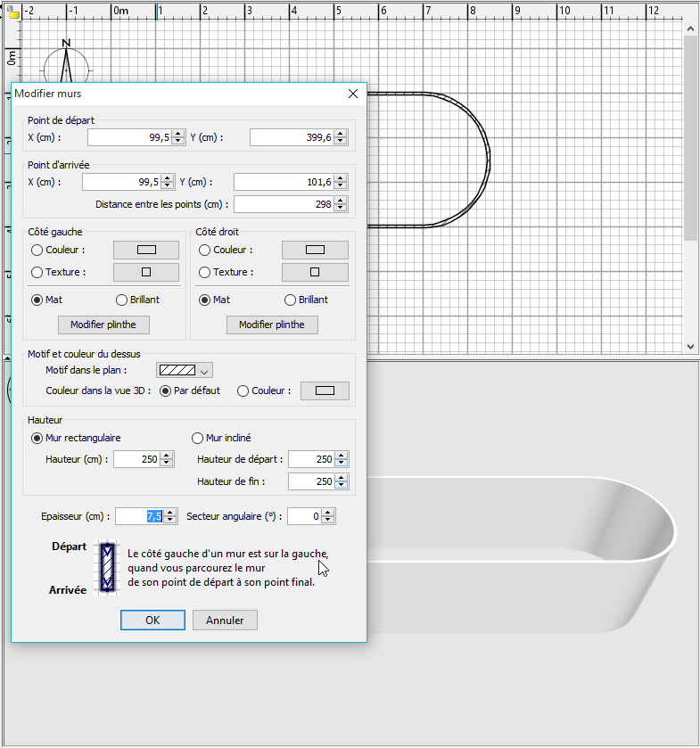Open Côté gauche texture chooser button
The image size is (700, 748).
tap(146, 273)
